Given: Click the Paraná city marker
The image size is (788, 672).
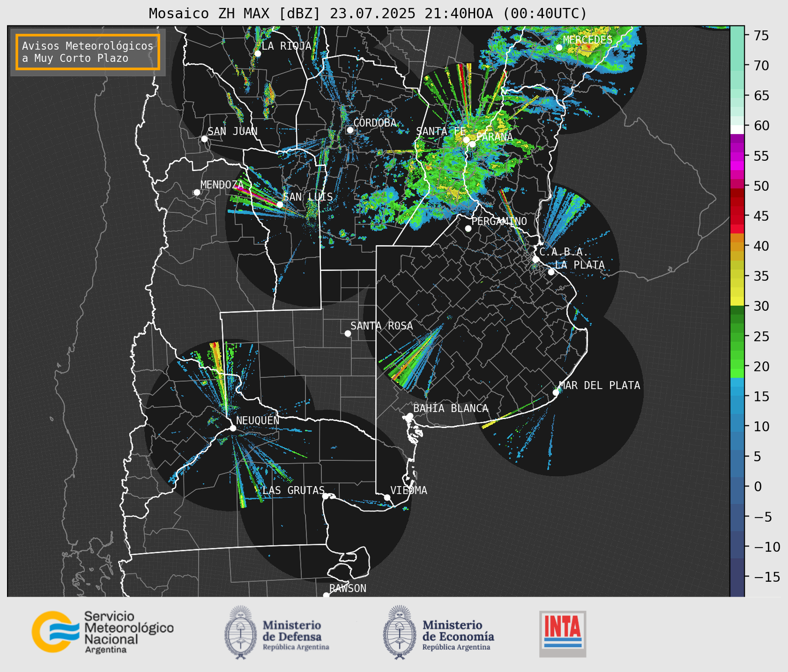Looking at the screenshot, I should pyautogui.click(x=472, y=144).
